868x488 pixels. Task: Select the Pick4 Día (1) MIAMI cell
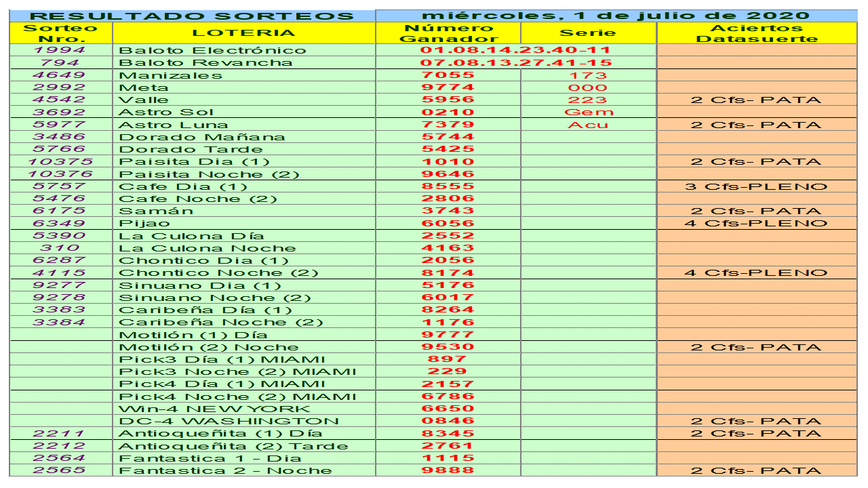click(244, 384)
